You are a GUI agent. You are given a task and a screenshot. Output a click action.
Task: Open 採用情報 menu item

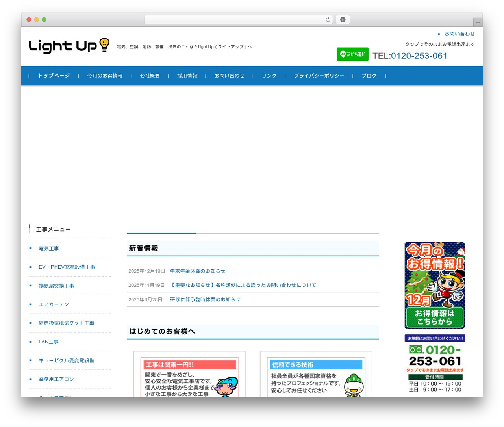click(187, 76)
